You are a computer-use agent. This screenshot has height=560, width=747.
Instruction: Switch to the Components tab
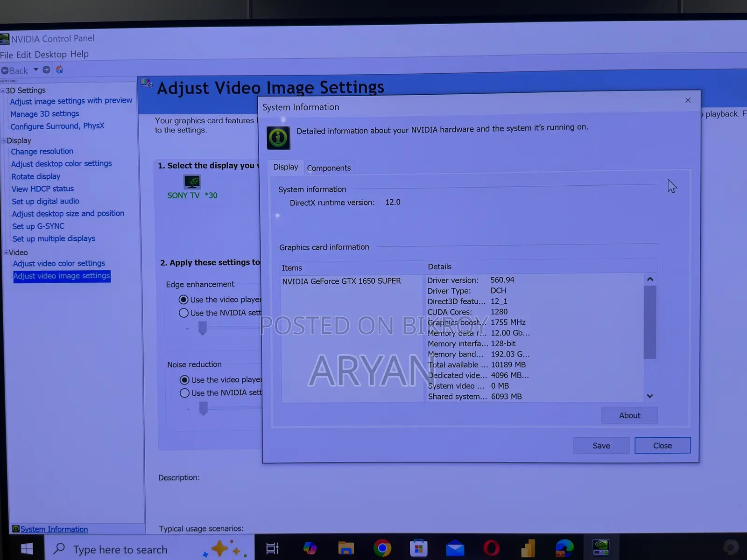coord(329,168)
